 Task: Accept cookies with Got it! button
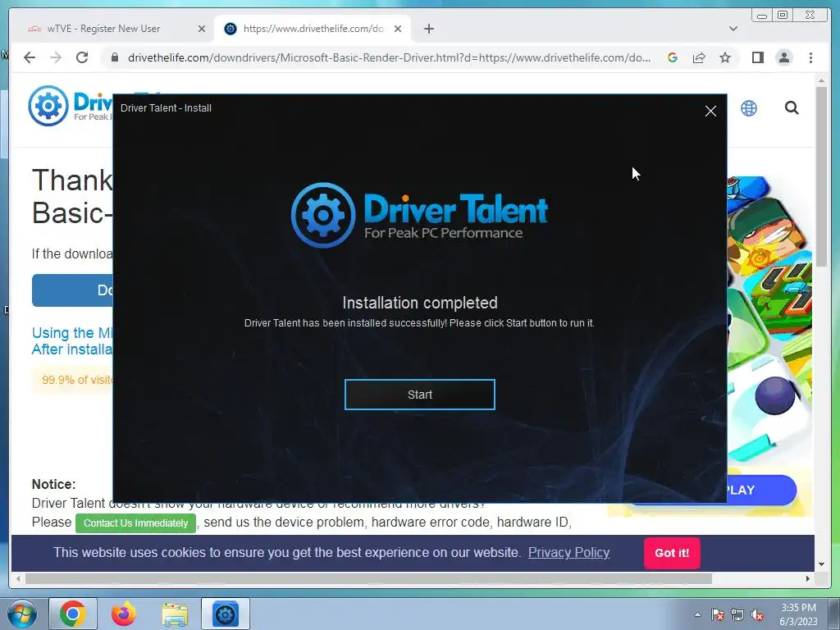coord(672,553)
